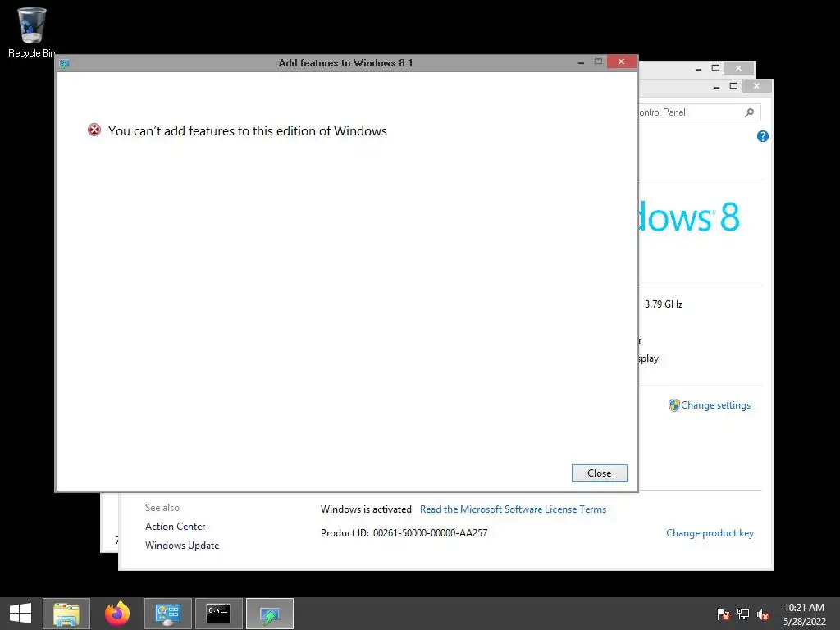
Task: Open the Start menu
Action: (21, 614)
